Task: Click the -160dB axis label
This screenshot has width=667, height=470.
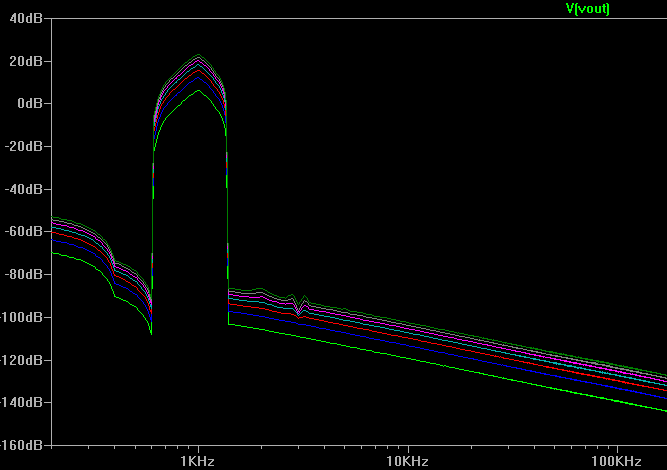Action: tap(21, 445)
